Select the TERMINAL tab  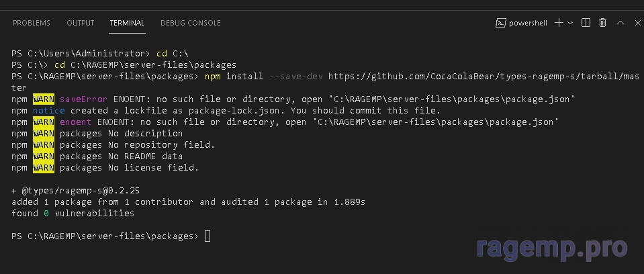tap(127, 23)
